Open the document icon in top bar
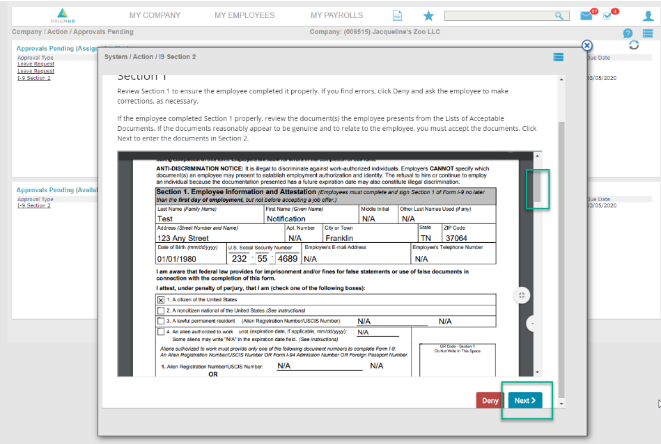Screen dimensions: 661x444 pyautogui.click(x=397, y=16)
